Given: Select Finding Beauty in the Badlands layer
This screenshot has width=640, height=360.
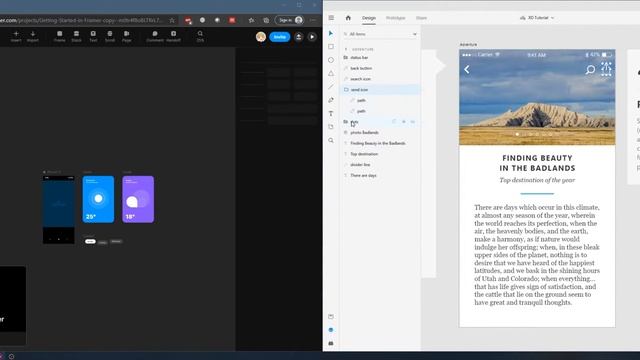Looking at the screenshot, I should (x=380, y=143).
